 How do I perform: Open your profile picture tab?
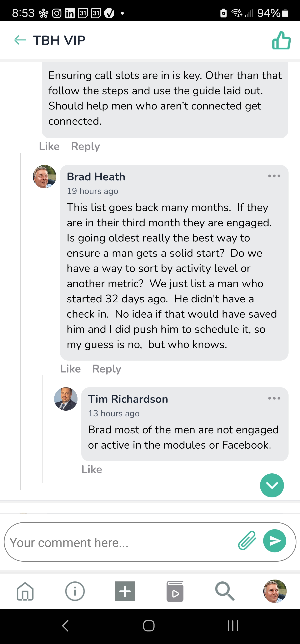click(275, 591)
